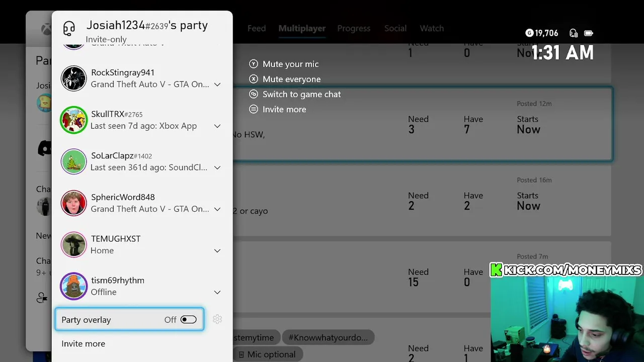Click the Xbox logo in the guide
The width and height of the screenshot is (644, 362).
click(46, 29)
